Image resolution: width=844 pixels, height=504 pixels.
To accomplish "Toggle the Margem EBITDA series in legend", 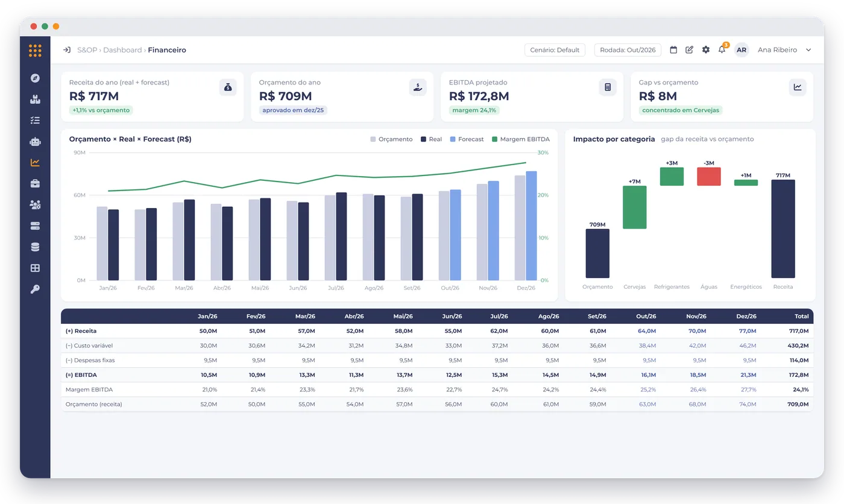I will pos(521,139).
